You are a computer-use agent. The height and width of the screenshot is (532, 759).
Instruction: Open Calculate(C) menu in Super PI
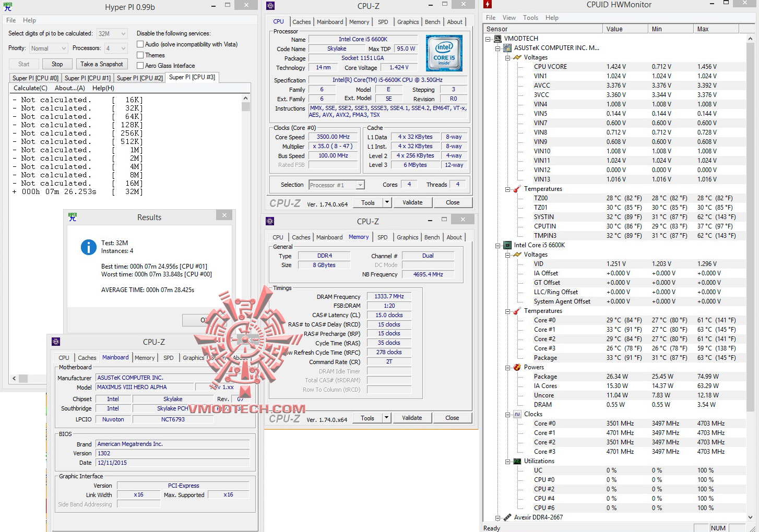(30, 88)
